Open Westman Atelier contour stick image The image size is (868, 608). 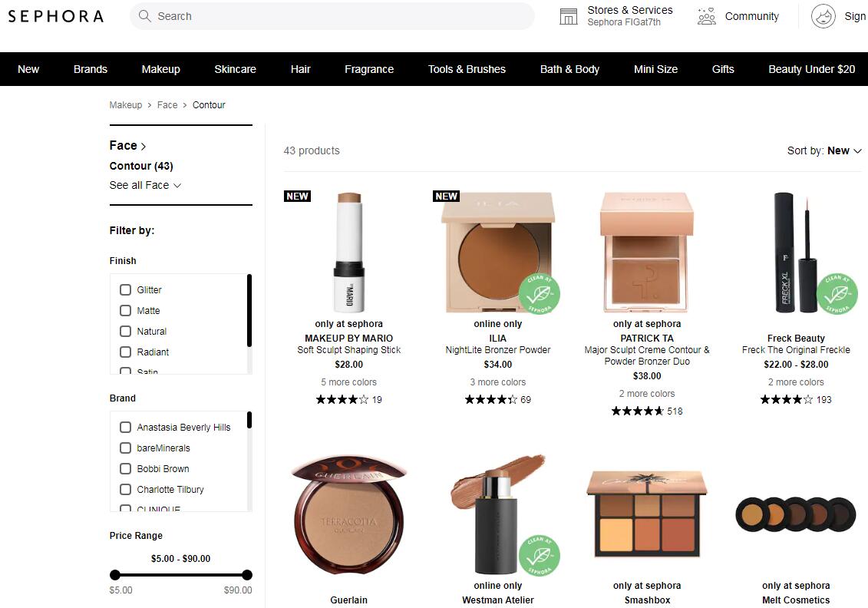[497, 515]
